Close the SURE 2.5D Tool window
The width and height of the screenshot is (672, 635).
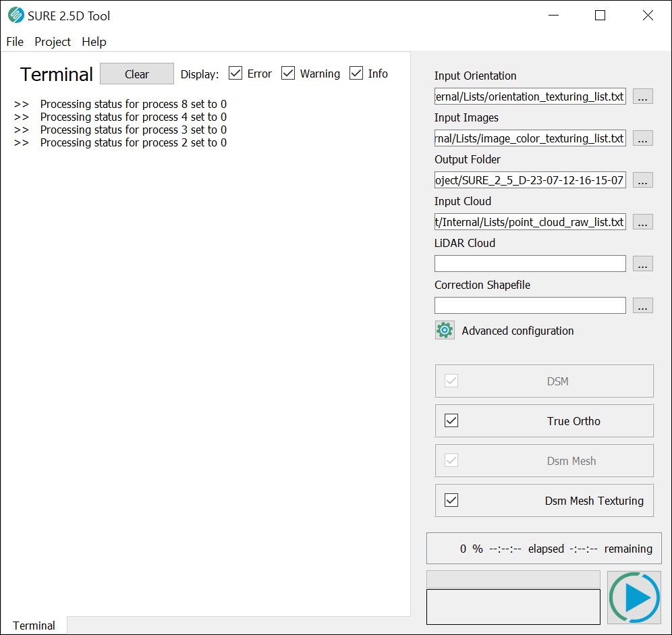click(x=648, y=16)
